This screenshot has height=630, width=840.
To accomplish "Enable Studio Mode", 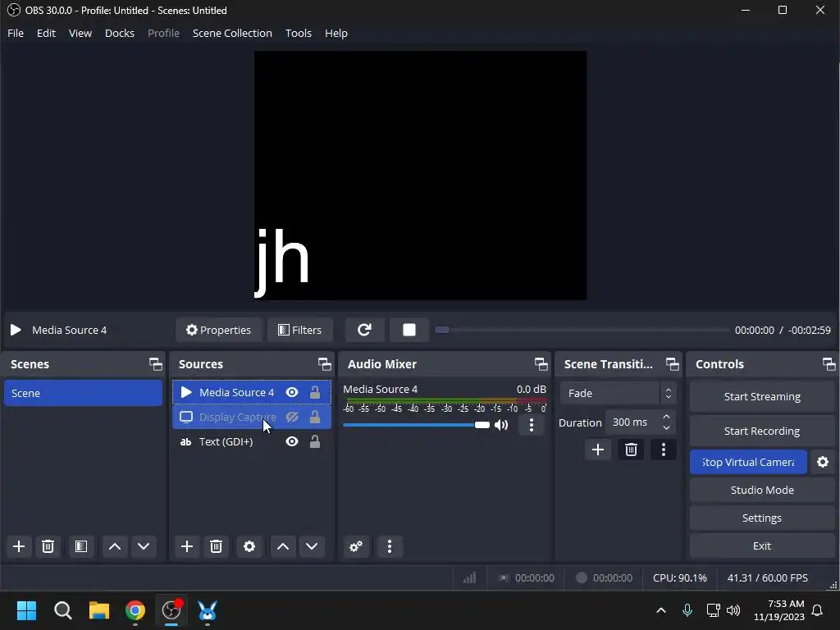I will pyautogui.click(x=762, y=490).
